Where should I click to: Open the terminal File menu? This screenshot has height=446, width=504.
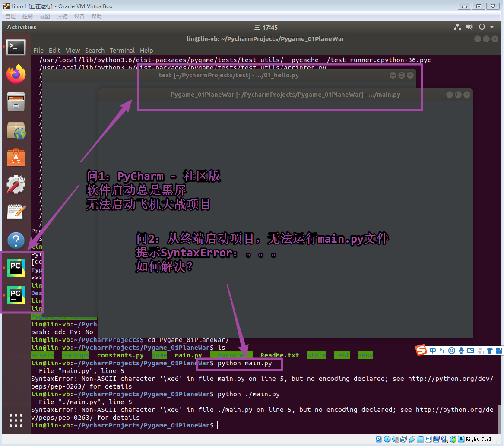38,51
